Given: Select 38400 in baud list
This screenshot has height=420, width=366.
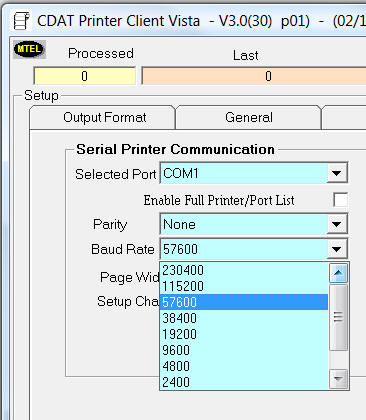Looking at the screenshot, I should pos(244,318).
